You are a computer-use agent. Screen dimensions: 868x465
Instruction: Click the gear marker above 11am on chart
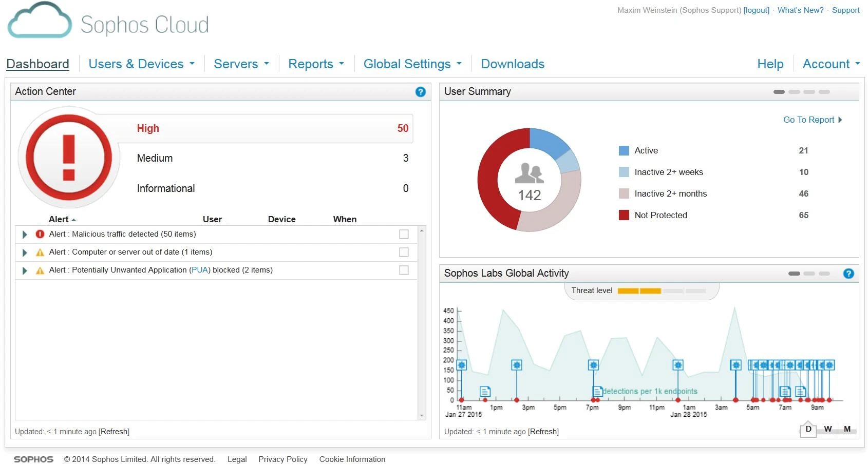pos(462,365)
